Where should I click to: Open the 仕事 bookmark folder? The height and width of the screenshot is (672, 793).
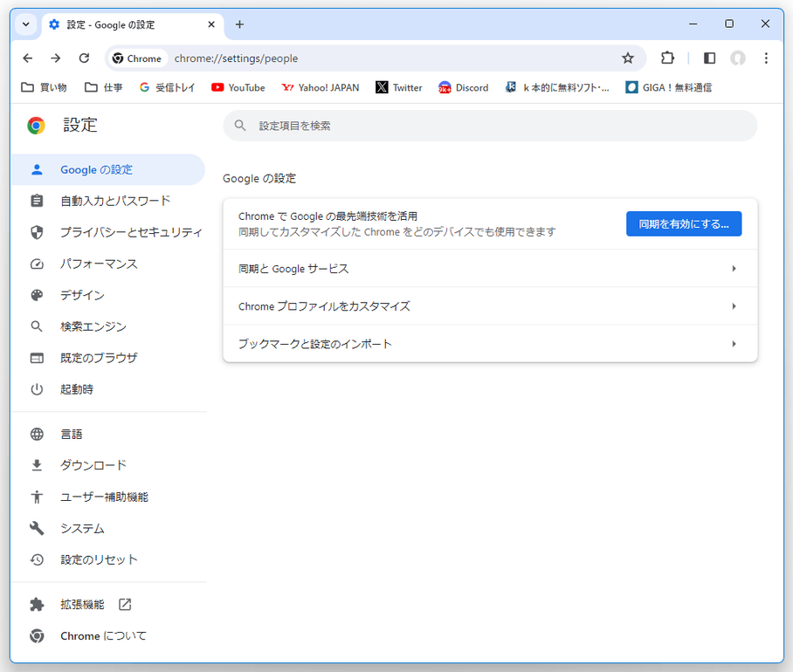tap(104, 87)
